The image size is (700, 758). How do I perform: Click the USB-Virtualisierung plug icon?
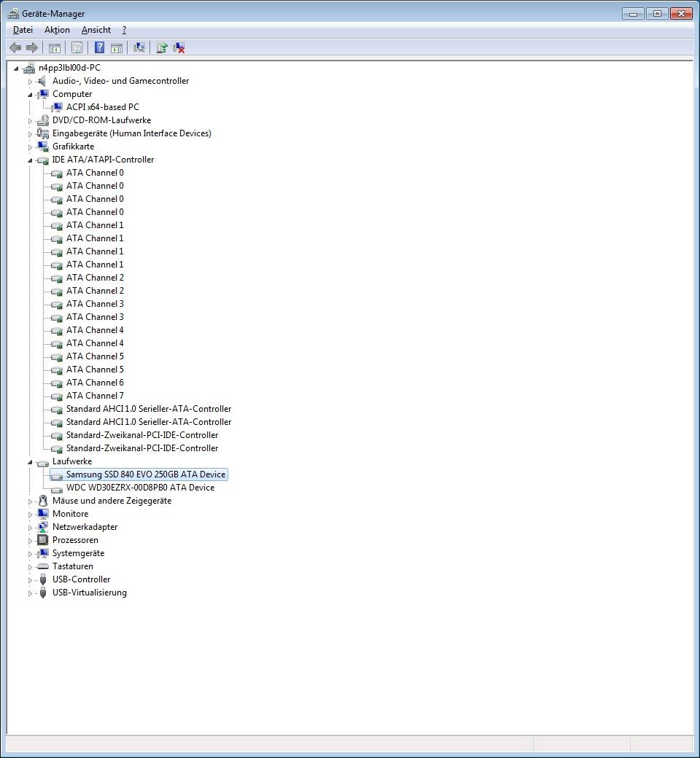point(42,592)
